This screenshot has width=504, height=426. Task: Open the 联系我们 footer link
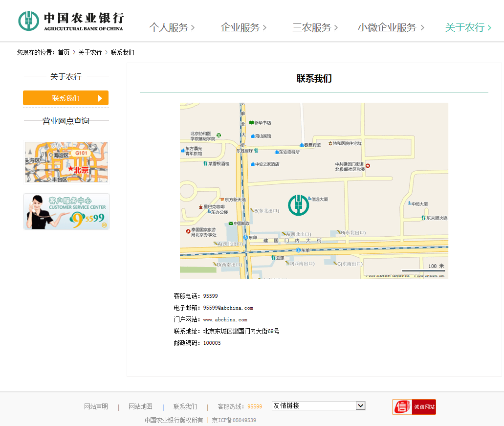pyautogui.click(x=185, y=406)
